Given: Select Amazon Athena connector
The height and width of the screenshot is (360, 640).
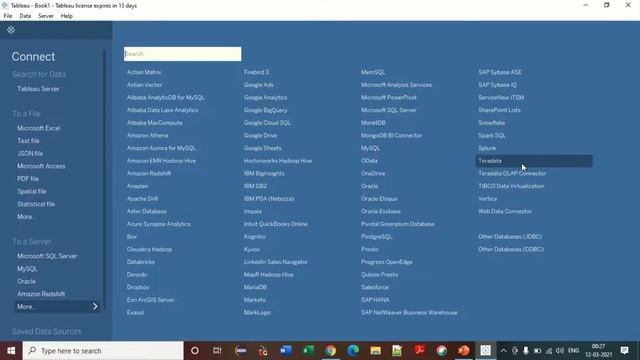Looking at the screenshot, I should 147,136.
